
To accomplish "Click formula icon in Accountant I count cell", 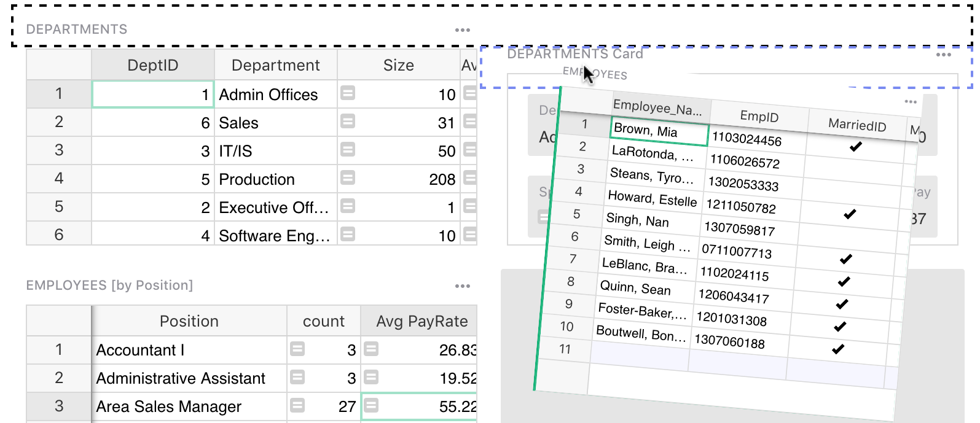I will click(297, 349).
